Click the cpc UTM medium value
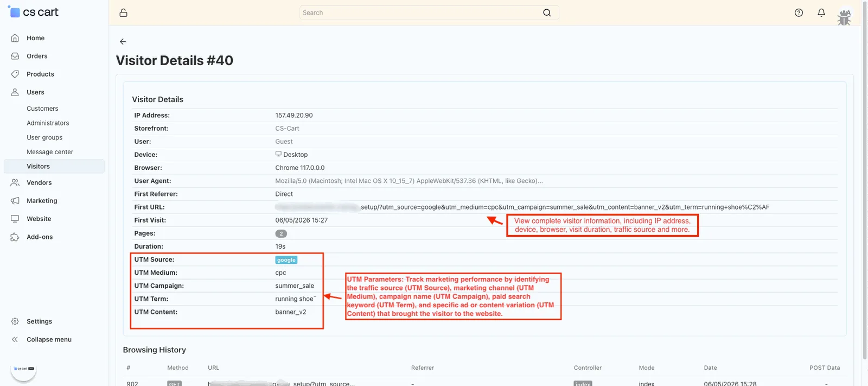 [x=280, y=273]
